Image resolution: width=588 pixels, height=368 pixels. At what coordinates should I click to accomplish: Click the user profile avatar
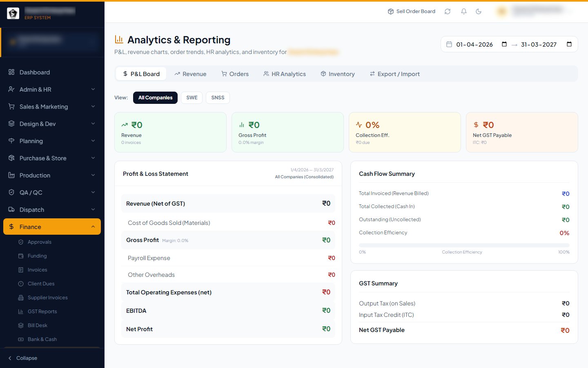pos(502,11)
